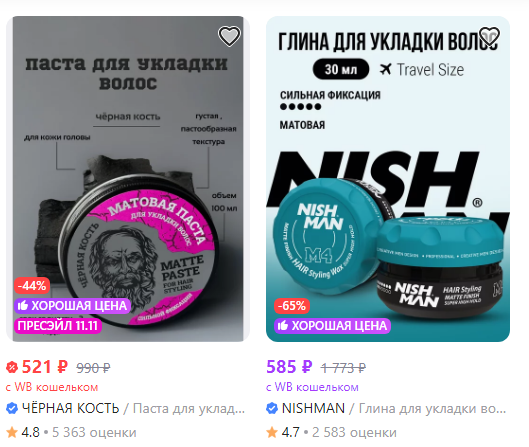Viewport: 529px width, 447px height.
Task: Open the Nishman styling clay product image
Action: 388,179
